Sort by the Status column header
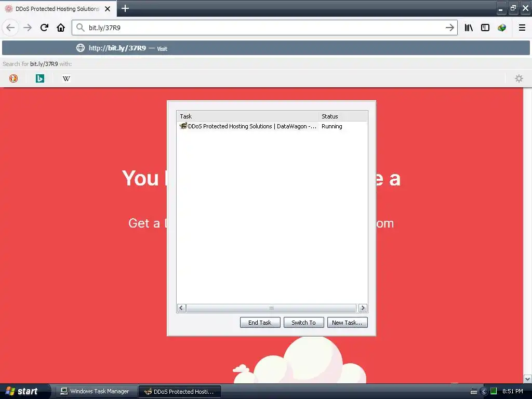 point(343,116)
